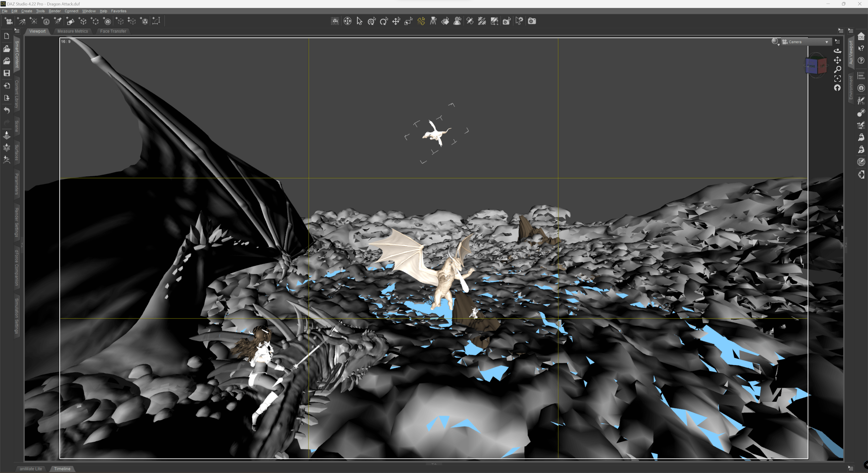The height and width of the screenshot is (473, 868).
Task: Select the Node Selection arrow tool
Action: coord(360,21)
